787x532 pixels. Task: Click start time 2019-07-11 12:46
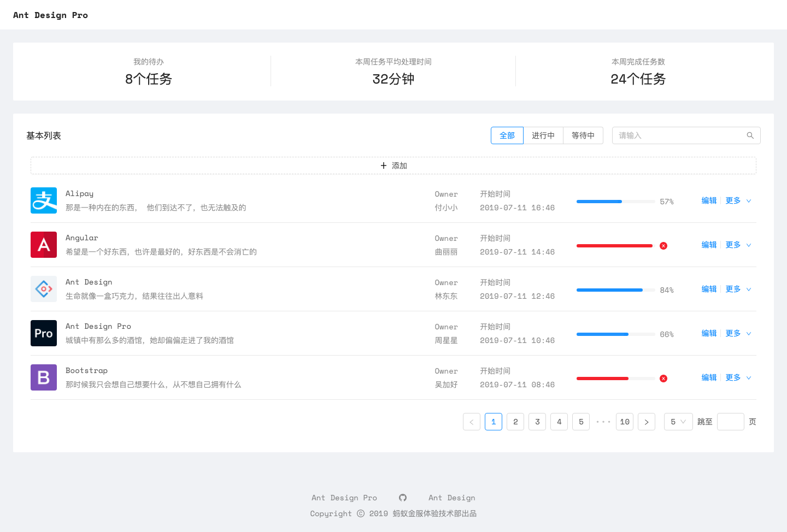(517, 296)
